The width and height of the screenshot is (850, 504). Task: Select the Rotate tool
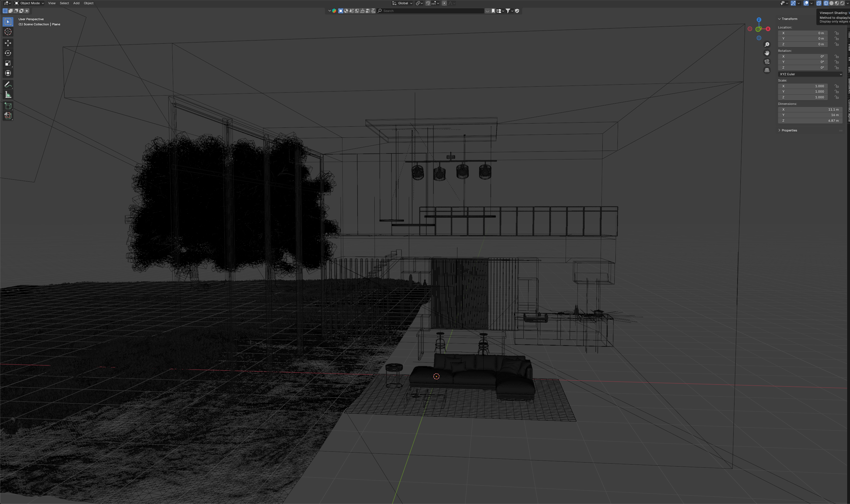(x=8, y=53)
